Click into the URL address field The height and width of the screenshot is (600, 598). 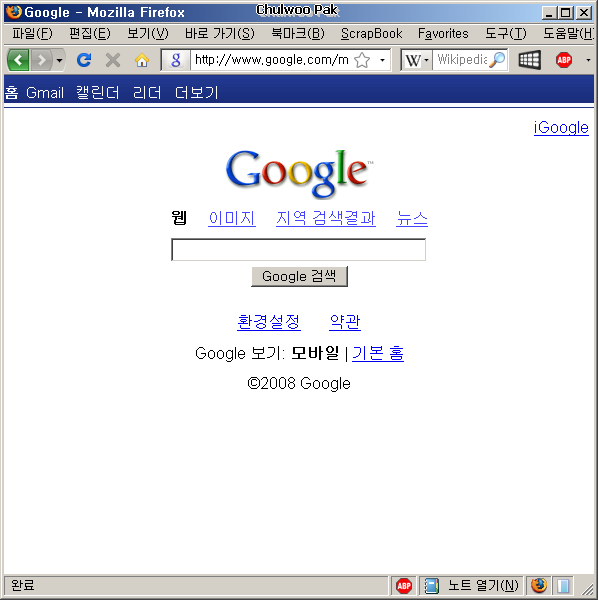[x=272, y=60]
